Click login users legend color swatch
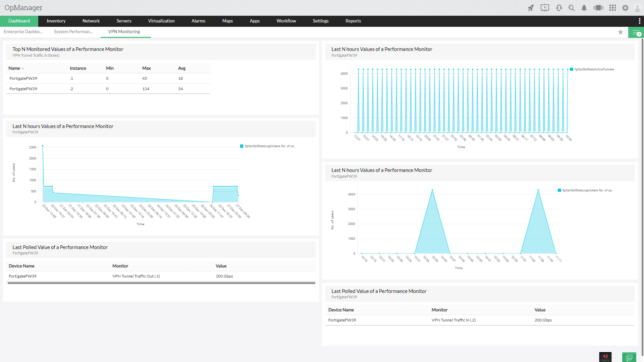Screen dimensions: 644x362 (241, 146)
